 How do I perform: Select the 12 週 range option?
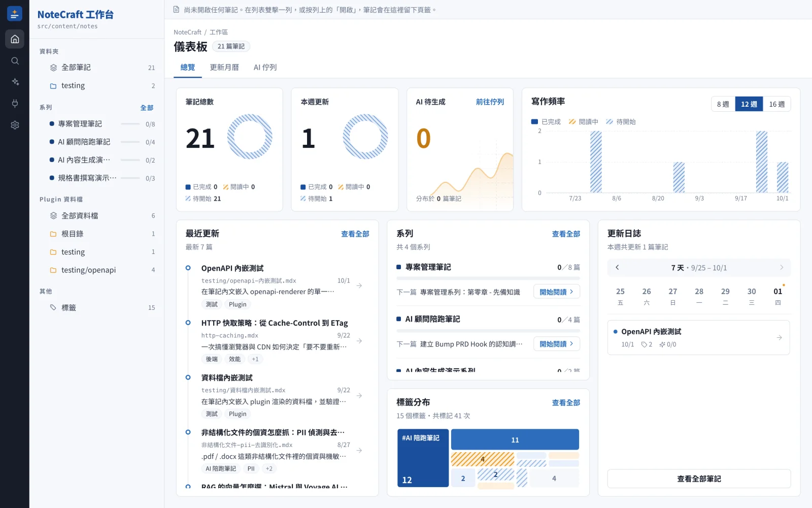749,104
